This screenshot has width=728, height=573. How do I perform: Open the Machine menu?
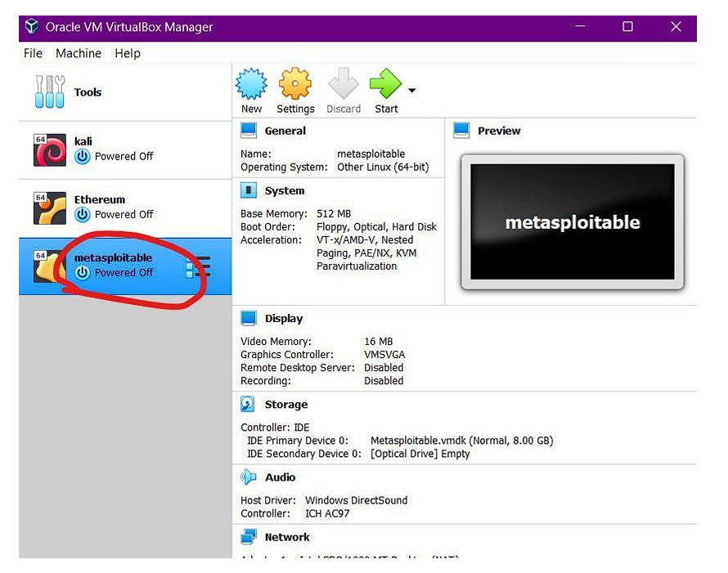(79, 53)
